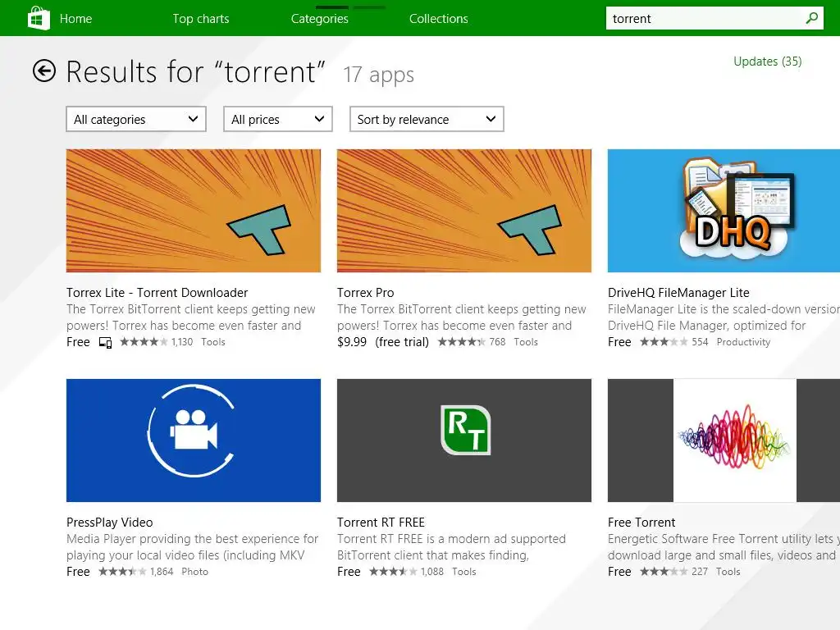The height and width of the screenshot is (630, 840).
Task: Click the 1,088 ratings count
Action: [x=432, y=572]
